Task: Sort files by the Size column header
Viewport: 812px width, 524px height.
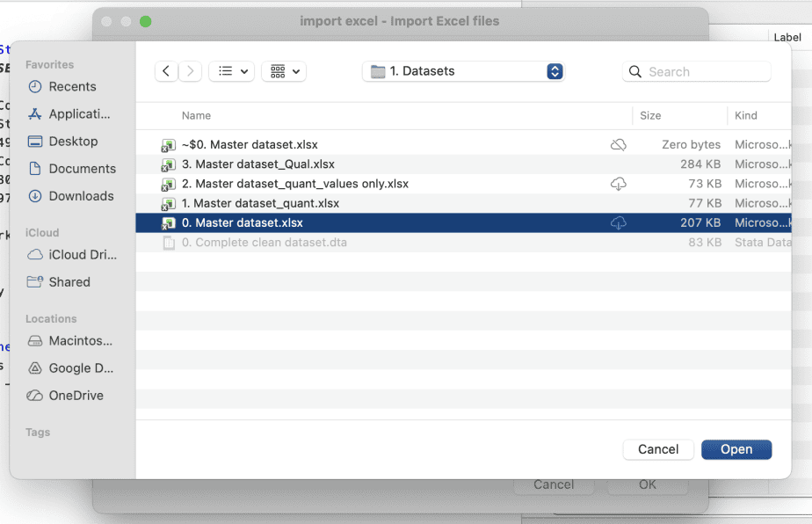Action: coord(650,115)
